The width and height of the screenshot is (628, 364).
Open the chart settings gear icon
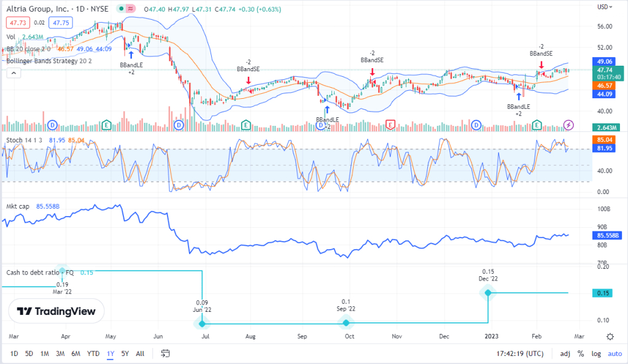coord(610,336)
